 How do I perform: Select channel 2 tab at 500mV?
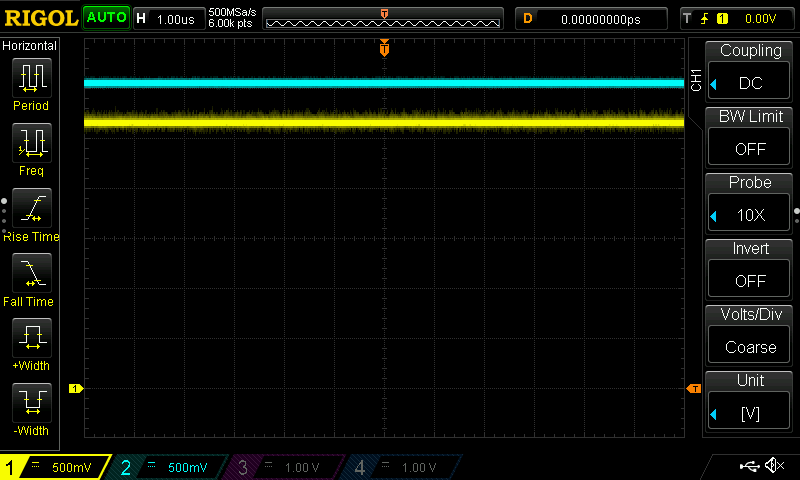click(170, 467)
